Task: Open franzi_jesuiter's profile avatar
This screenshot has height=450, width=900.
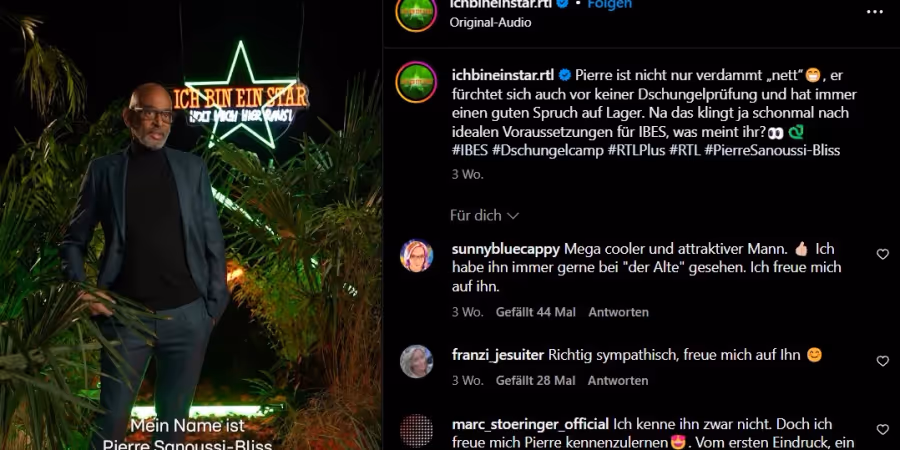Action: pyautogui.click(x=416, y=362)
